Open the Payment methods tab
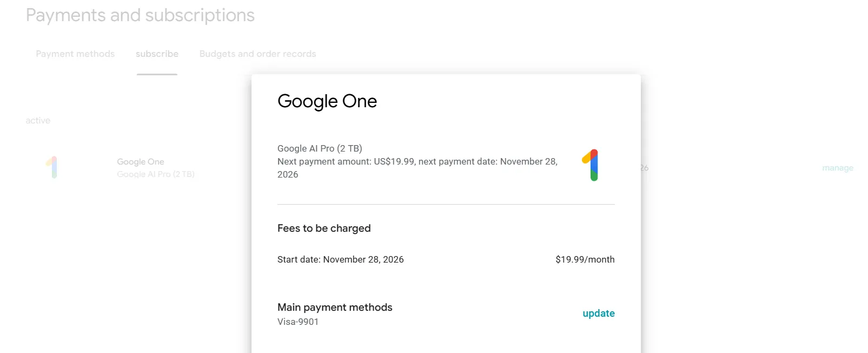The height and width of the screenshot is (353, 868). (x=75, y=54)
